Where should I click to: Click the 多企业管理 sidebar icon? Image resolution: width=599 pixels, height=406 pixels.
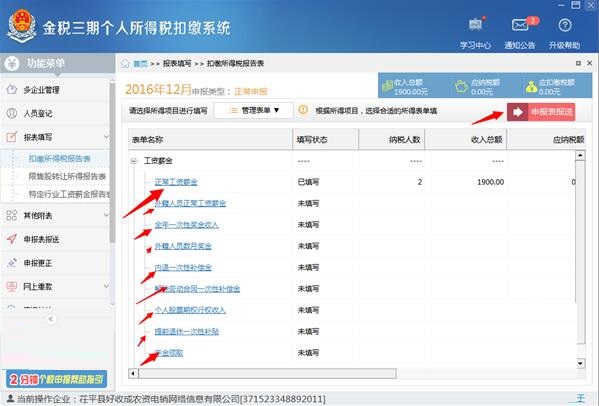[12, 89]
